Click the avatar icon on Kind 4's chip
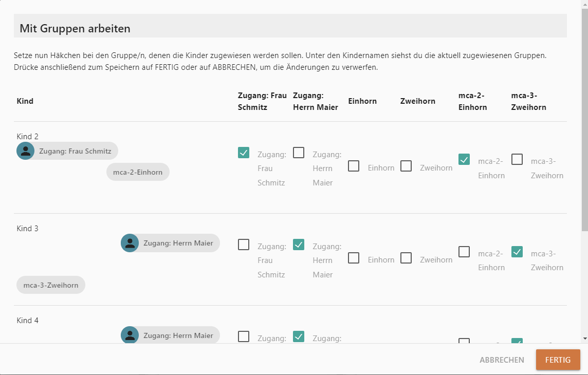588x375 pixels. 130,335
